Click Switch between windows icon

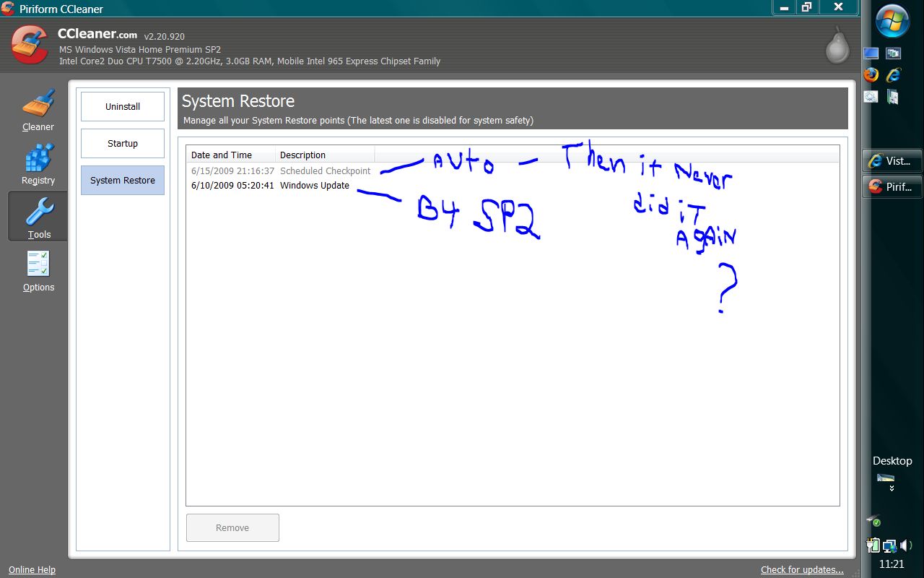coord(894,53)
